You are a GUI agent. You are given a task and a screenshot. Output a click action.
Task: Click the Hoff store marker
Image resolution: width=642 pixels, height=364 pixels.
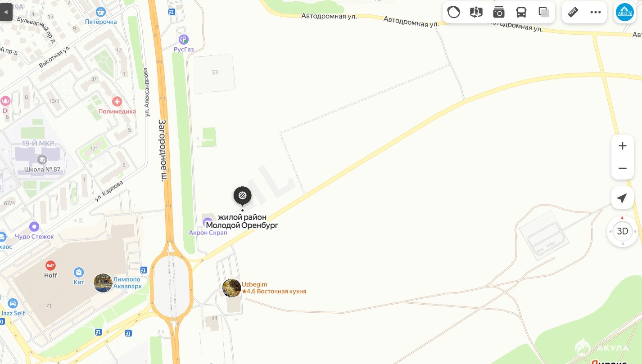point(50,265)
